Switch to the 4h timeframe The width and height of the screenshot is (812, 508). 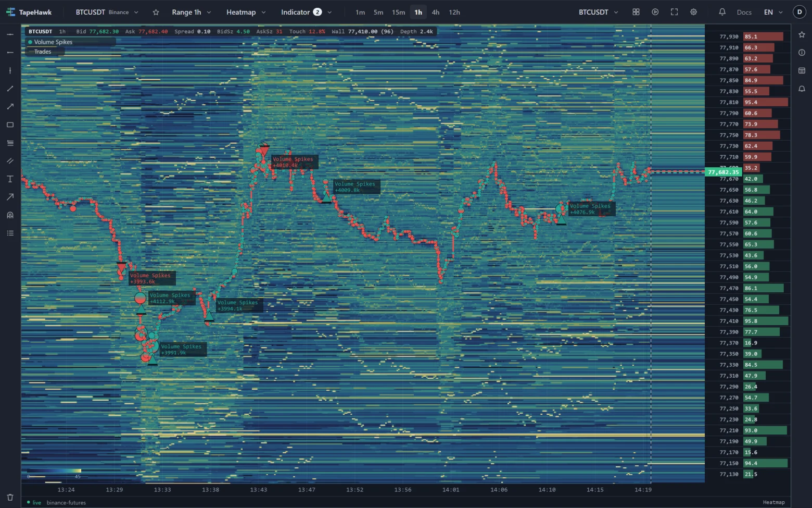tap(436, 12)
